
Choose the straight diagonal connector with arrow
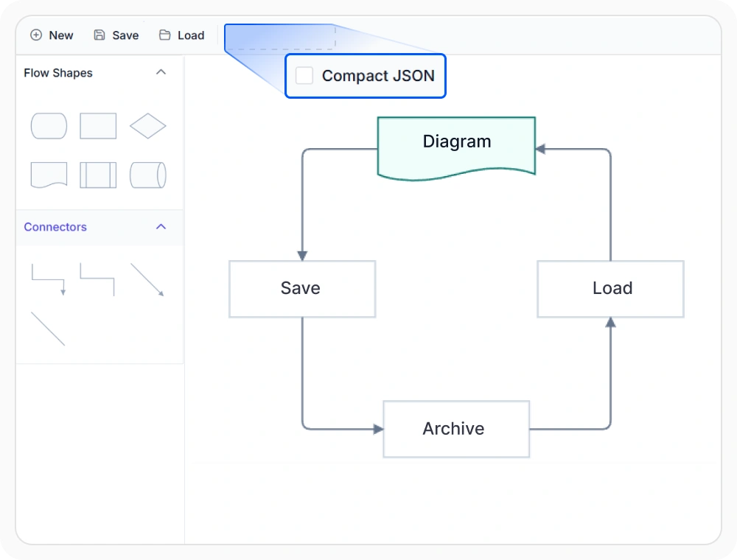[x=147, y=279]
